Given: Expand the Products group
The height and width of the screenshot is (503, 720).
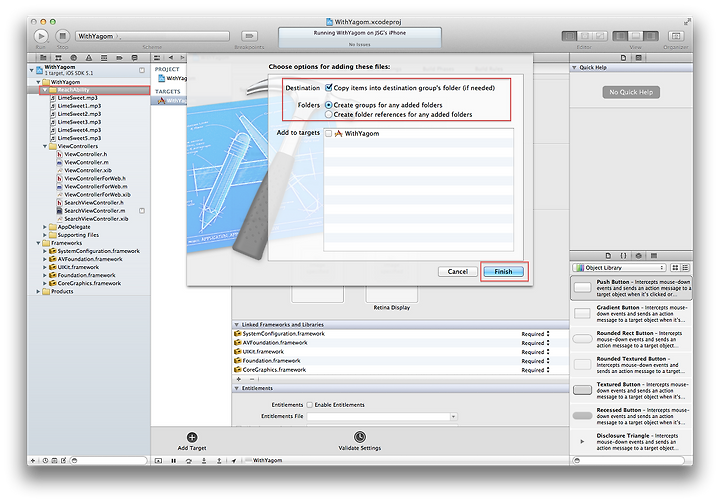Looking at the screenshot, I should 39,291.
